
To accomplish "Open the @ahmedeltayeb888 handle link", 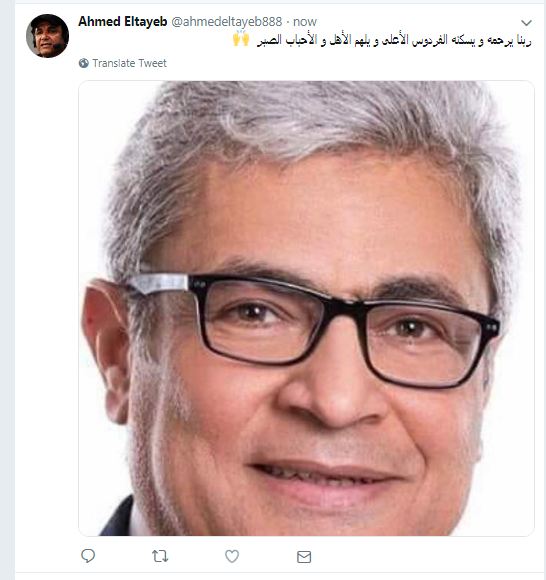I will pos(227,21).
